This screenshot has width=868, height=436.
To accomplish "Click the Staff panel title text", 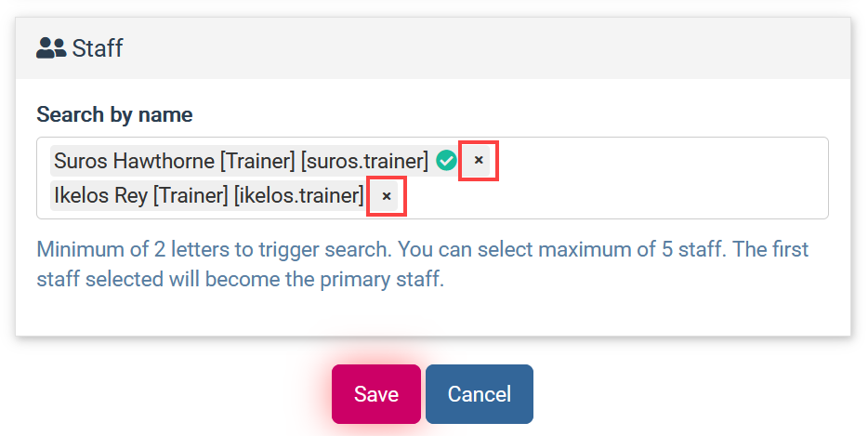I will 98,48.
